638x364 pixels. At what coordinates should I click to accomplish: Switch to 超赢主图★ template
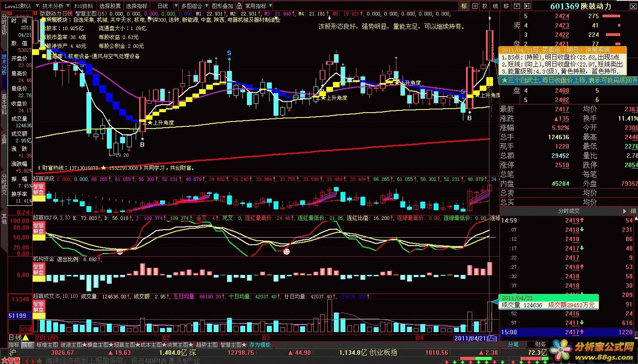coord(127,344)
